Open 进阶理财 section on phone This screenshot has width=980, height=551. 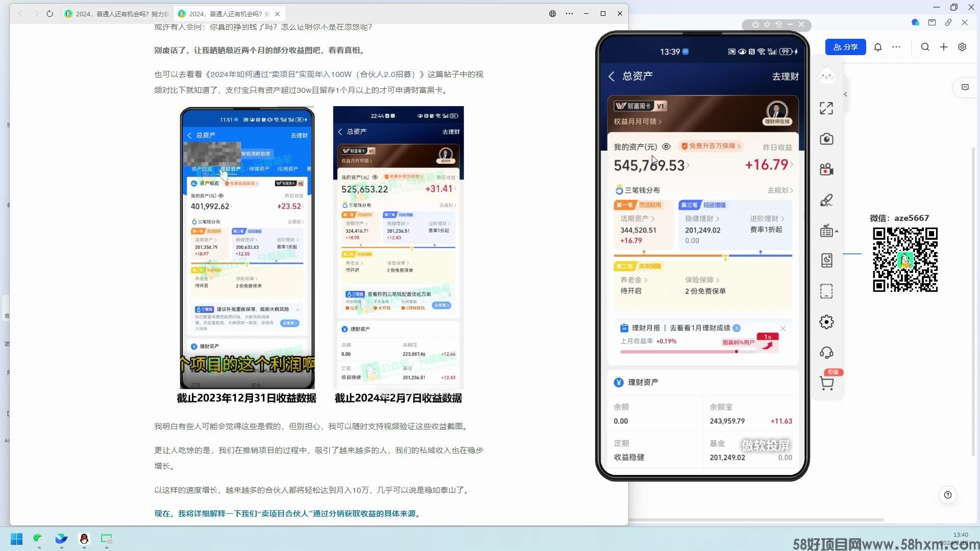pyautogui.click(x=767, y=218)
